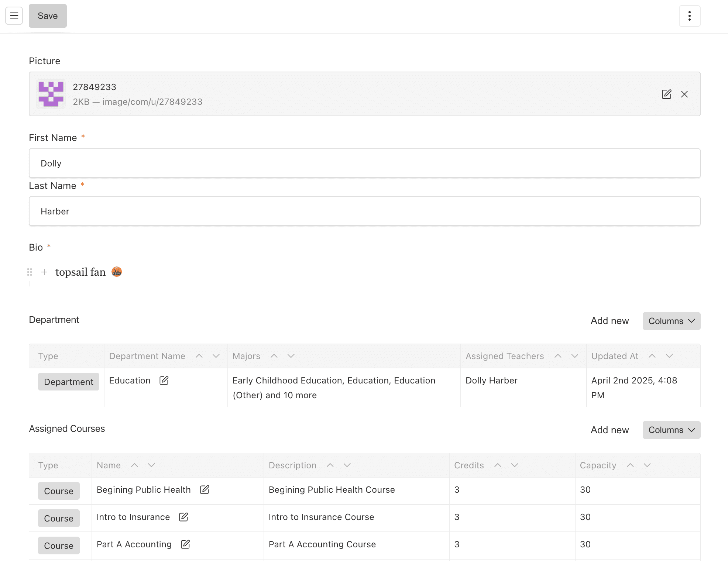The height and width of the screenshot is (561, 728).
Task: Open the hamburger navigation menu
Action: pyautogui.click(x=14, y=16)
